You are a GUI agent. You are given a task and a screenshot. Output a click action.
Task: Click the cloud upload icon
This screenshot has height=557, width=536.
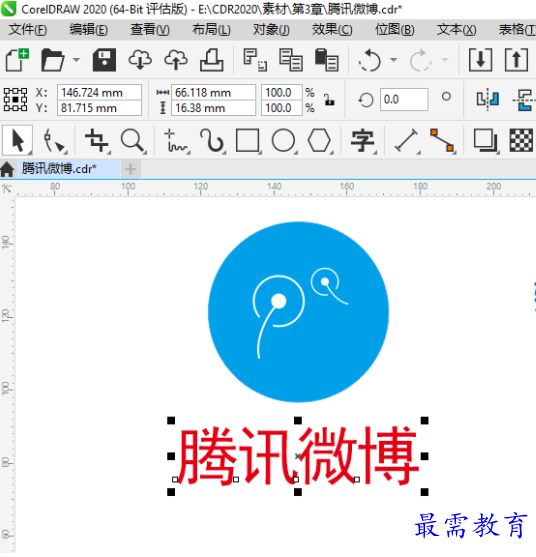pos(176,60)
